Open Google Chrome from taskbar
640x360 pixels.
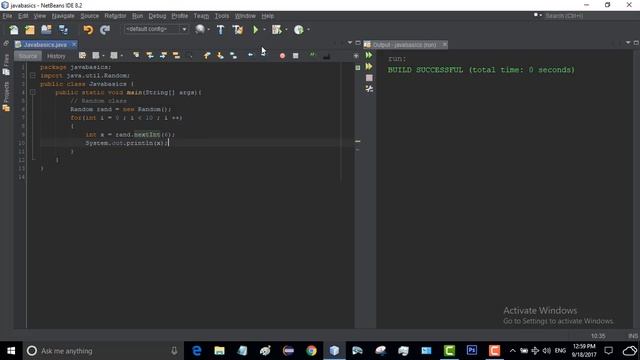click(311, 351)
